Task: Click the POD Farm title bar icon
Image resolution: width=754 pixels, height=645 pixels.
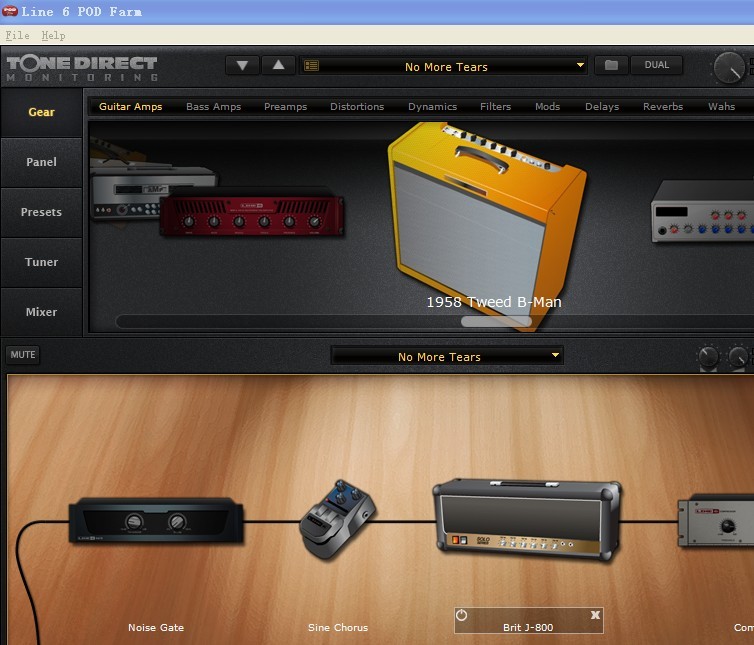Action: [10, 11]
